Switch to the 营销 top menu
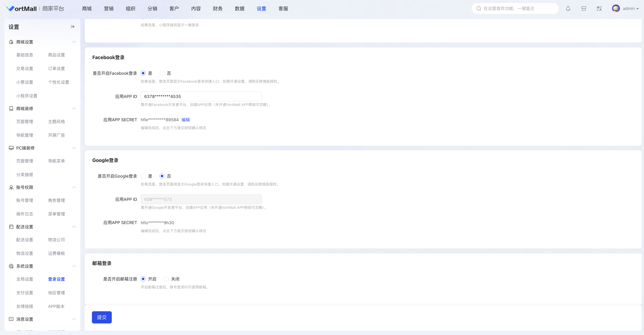The width and height of the screenshot is (644, 335). (x=109, y=8)
